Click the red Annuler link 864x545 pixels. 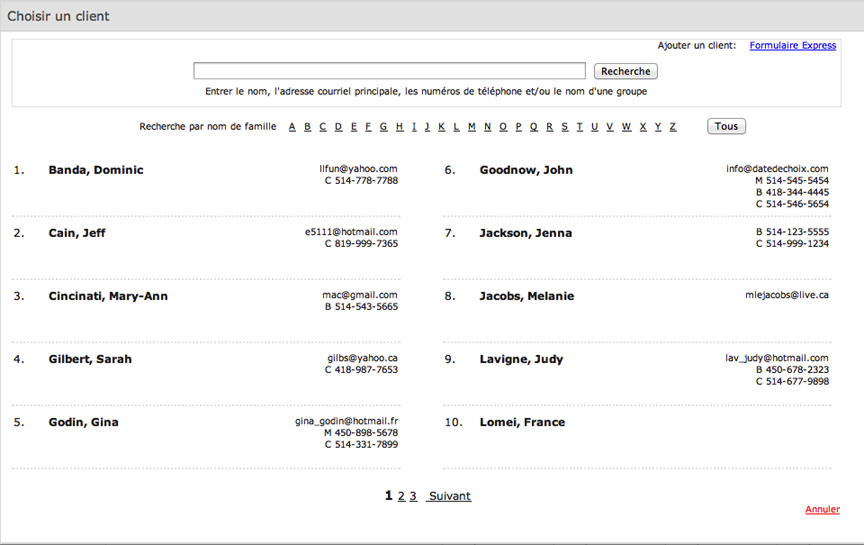(822, 509)
